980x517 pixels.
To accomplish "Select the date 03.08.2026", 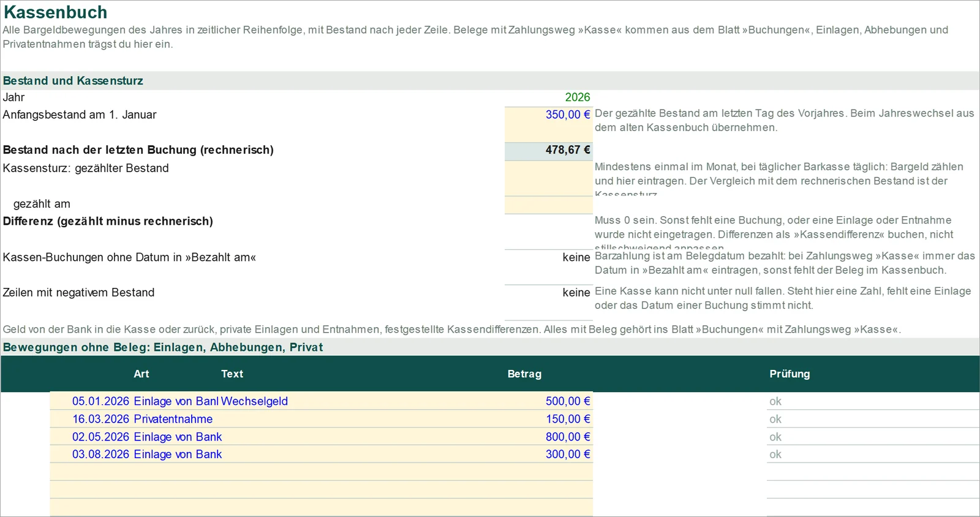I will click(100, 455).
